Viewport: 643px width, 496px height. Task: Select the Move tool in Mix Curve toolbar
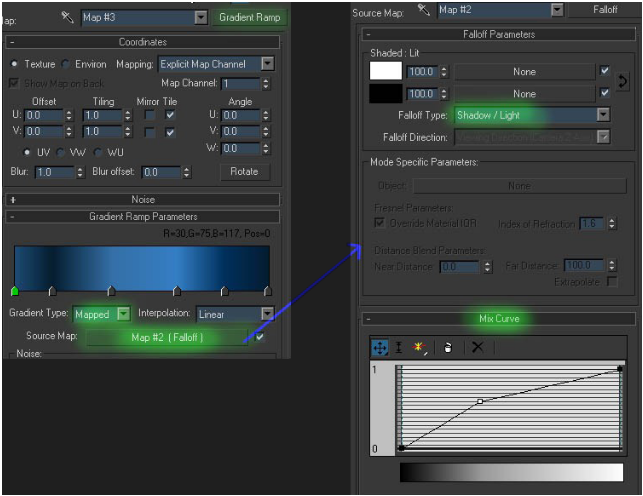[x=379, y=348]
